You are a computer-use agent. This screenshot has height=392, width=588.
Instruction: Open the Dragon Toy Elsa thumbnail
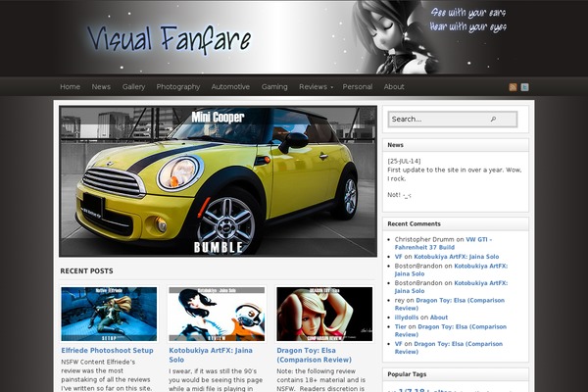324,314
